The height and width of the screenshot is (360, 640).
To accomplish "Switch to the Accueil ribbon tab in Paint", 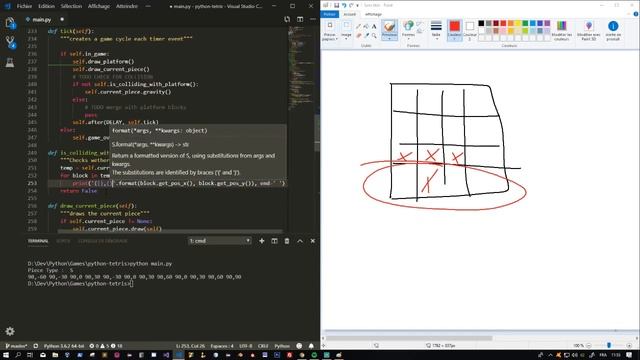I will [350, 14].
